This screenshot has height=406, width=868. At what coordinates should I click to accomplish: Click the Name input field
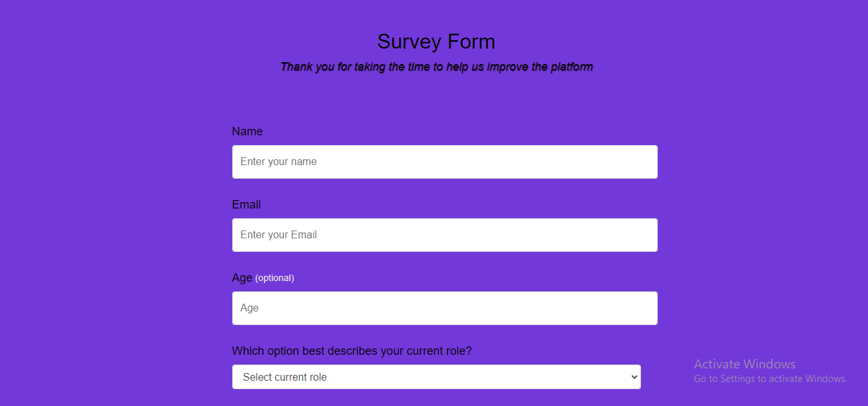pyautogui.click(x=445, y=162)
